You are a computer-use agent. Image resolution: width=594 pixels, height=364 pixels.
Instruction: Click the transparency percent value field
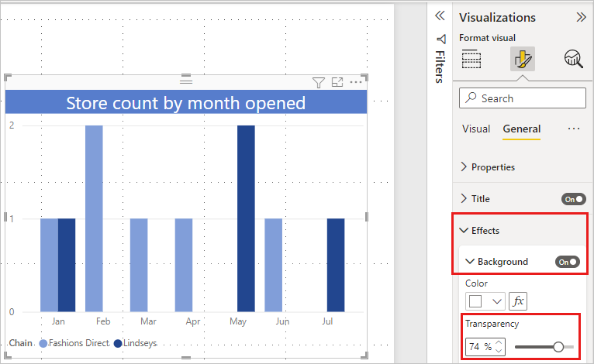pos(480,347)
